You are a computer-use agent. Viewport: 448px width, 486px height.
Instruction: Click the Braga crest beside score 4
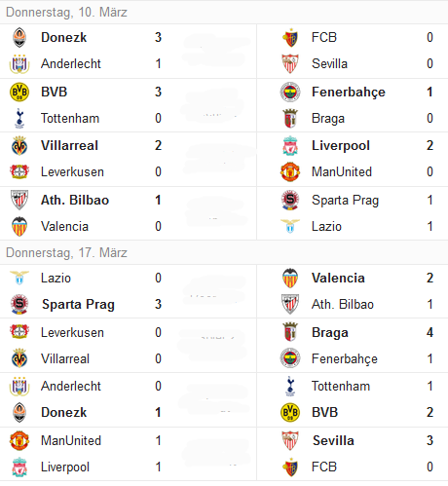(290, 332)
